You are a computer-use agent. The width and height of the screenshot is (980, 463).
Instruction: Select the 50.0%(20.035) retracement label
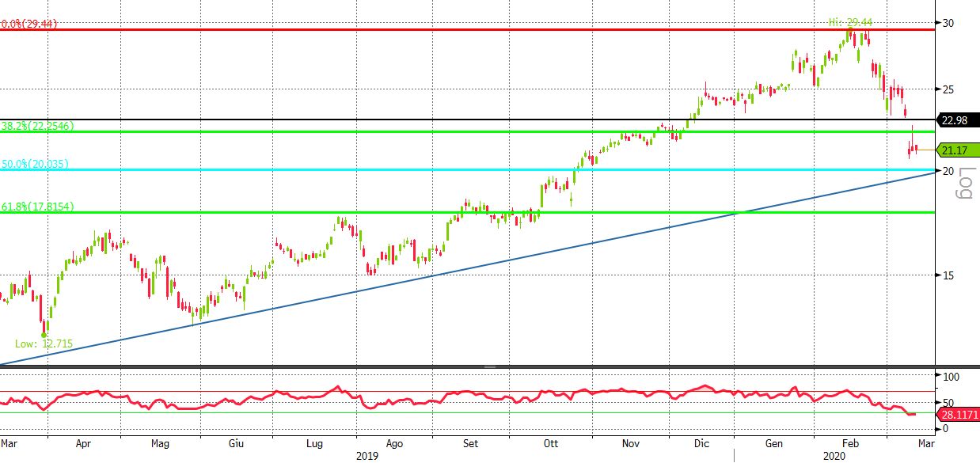click(x=34, y=164)
